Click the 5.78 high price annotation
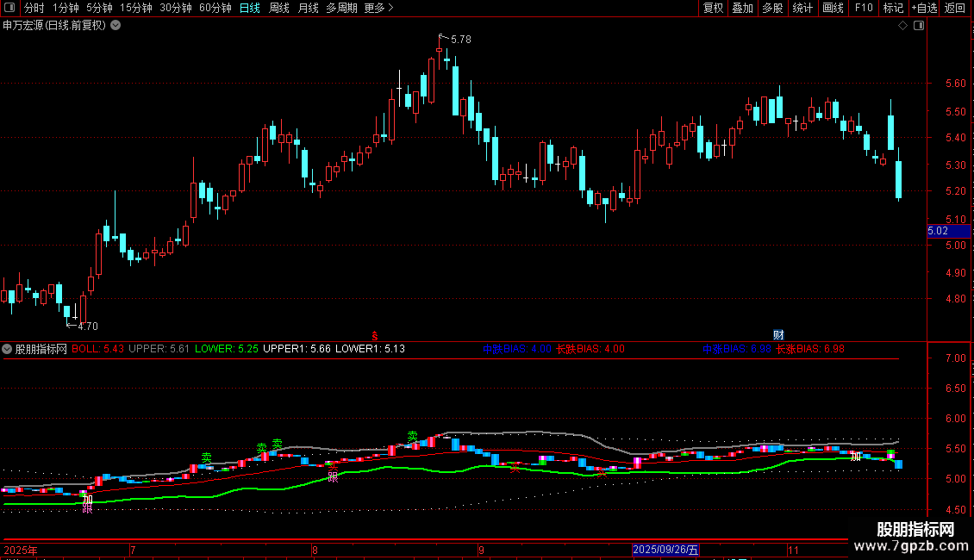The width and height of the screenshot is (974, 560). coord(461,39)
